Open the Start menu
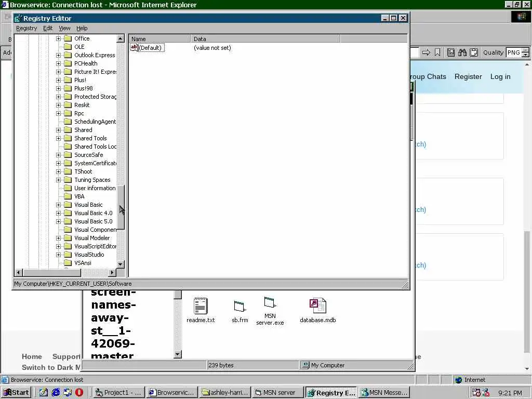 coord(16,393)
